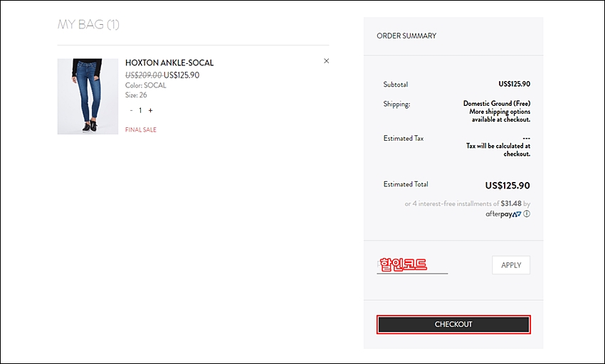
Task: Click the Estimated Total label
Action: pos(406,184)
